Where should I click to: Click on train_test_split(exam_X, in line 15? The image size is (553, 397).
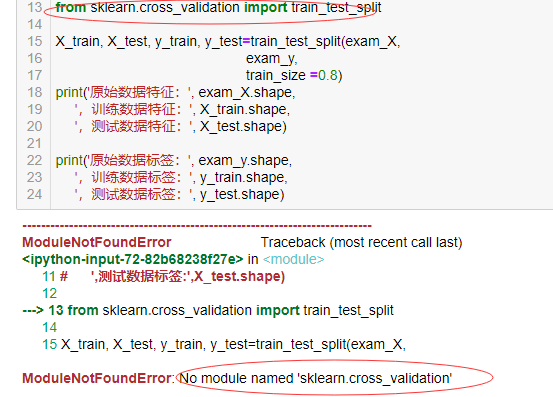(326, 42)
